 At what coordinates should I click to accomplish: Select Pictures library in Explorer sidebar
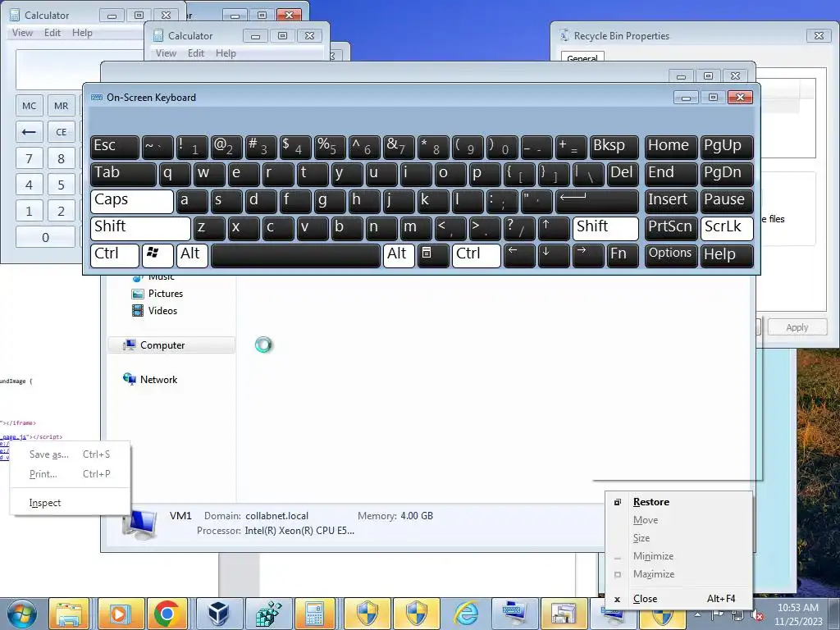pos(165,294)
